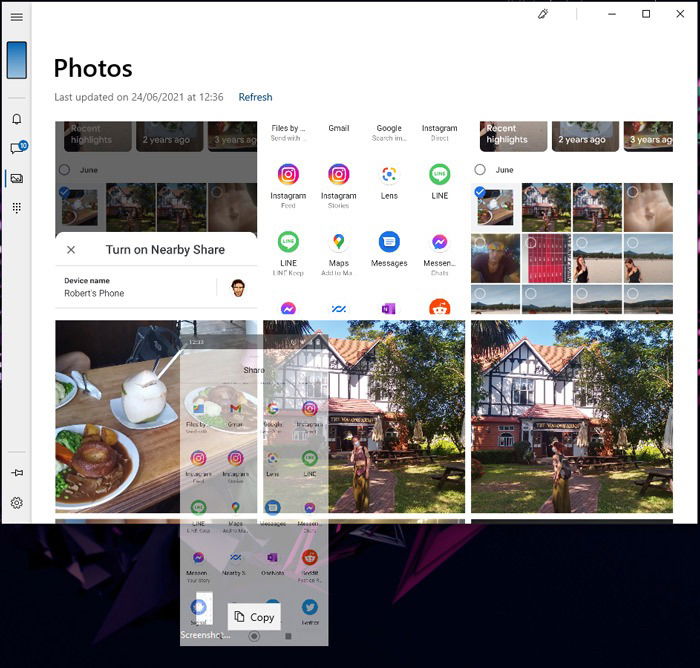Choose Gmail in the share sheet screenshot

pos(339,128)
